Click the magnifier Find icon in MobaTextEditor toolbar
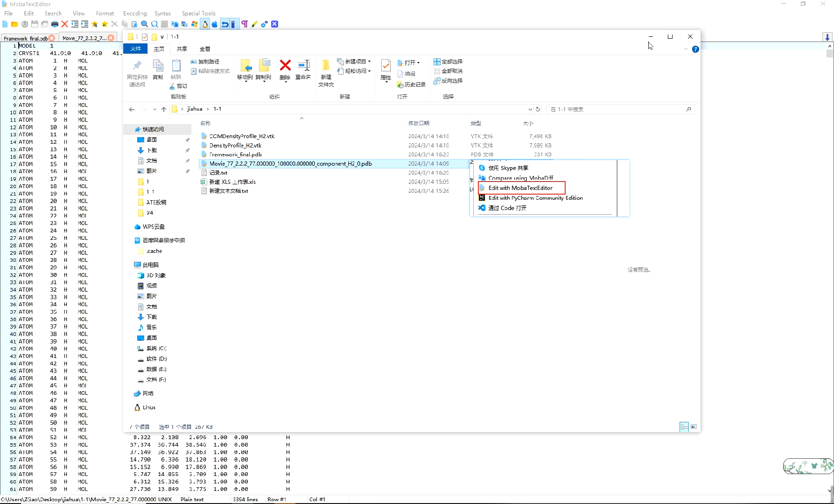This screenshot has width=834, height=504. pos(144,24)
